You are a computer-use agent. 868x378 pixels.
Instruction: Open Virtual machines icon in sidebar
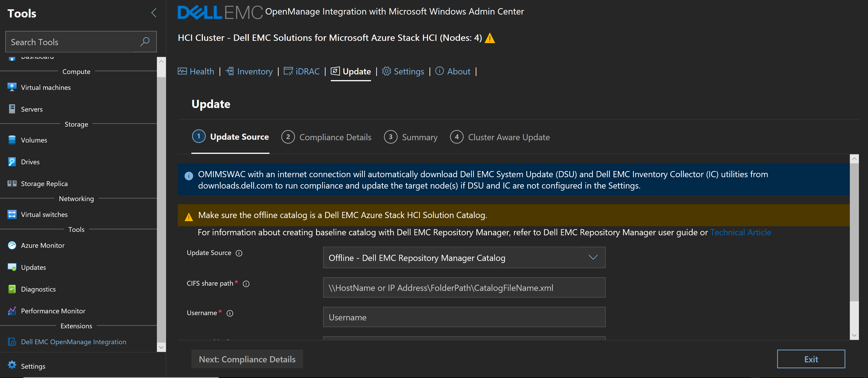12,87
